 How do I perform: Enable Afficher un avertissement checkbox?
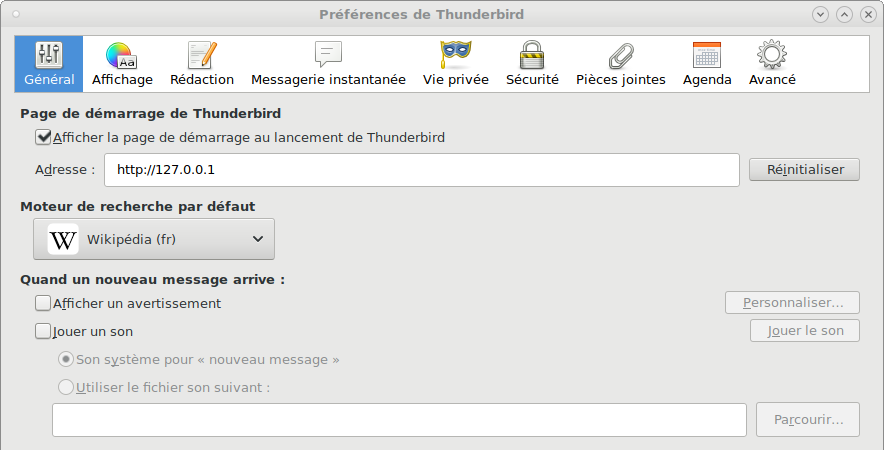click(x=43, y=303)
